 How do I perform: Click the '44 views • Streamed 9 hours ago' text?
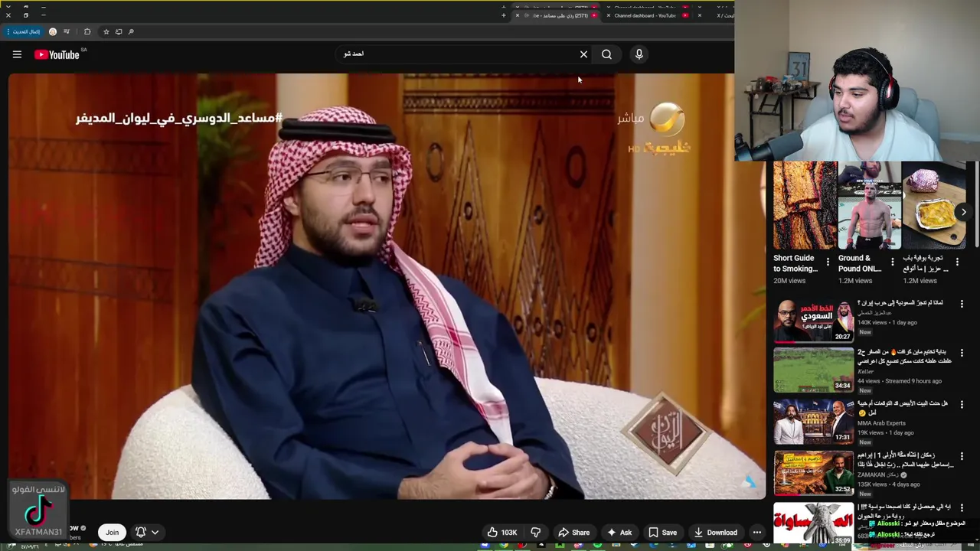click(x=900, y=381)
